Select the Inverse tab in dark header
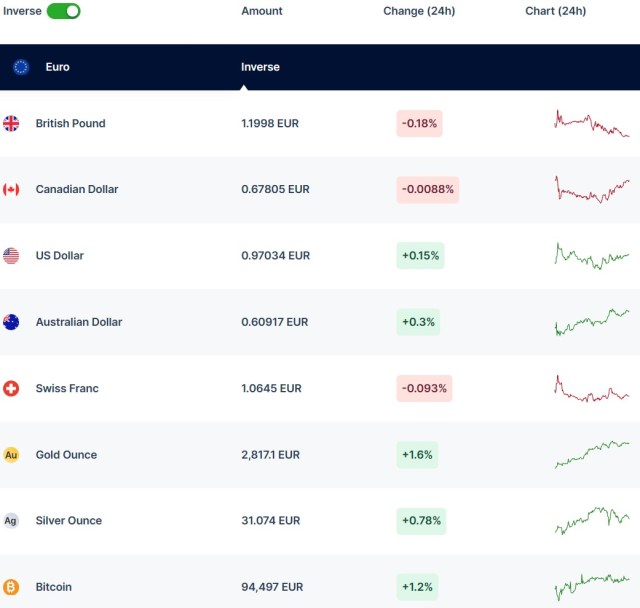The image size is (640, 608). tap(260, 67)
